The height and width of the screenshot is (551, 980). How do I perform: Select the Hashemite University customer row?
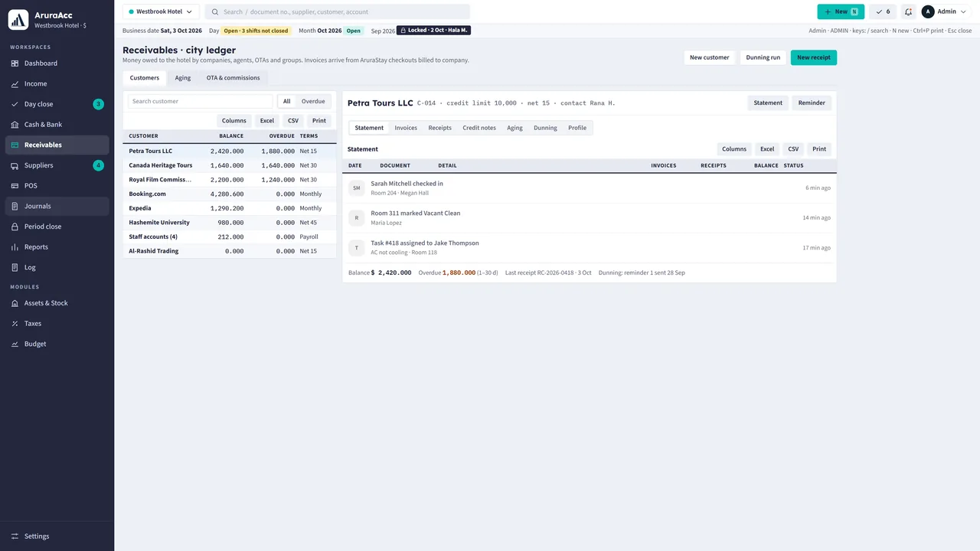pos(230,223)
